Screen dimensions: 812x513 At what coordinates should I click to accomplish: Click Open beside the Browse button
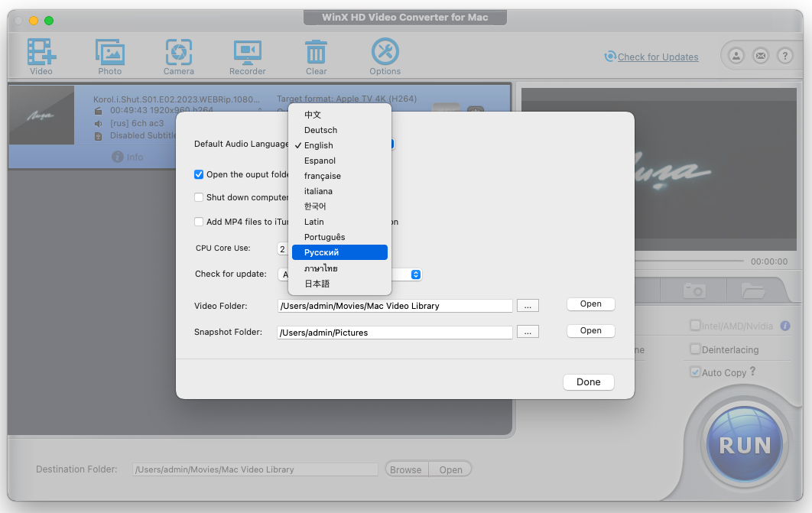pos(450,469)
